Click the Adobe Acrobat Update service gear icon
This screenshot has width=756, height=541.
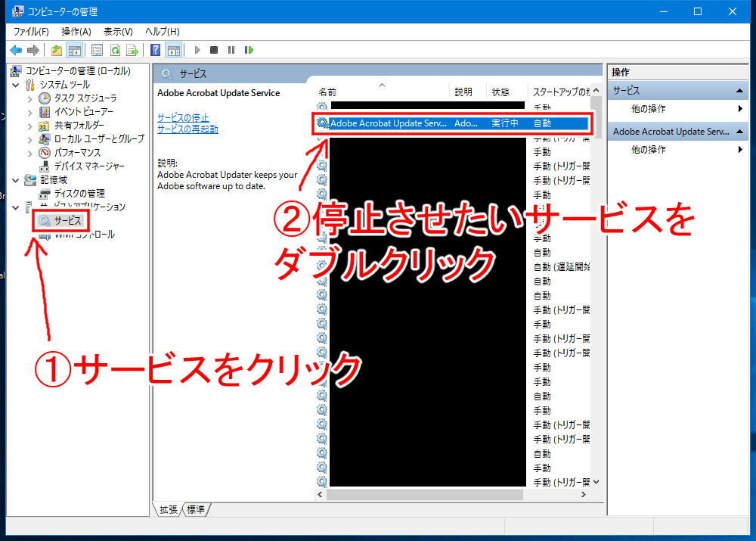[322, 123]
